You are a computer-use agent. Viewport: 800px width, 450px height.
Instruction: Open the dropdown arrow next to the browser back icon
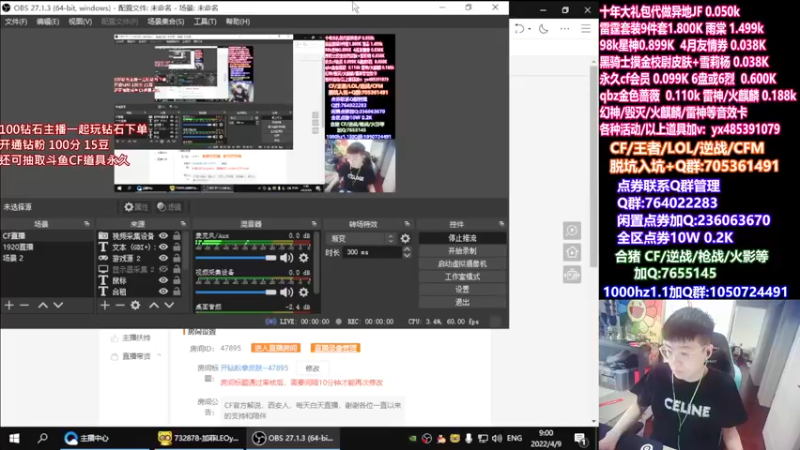[530, 29]
